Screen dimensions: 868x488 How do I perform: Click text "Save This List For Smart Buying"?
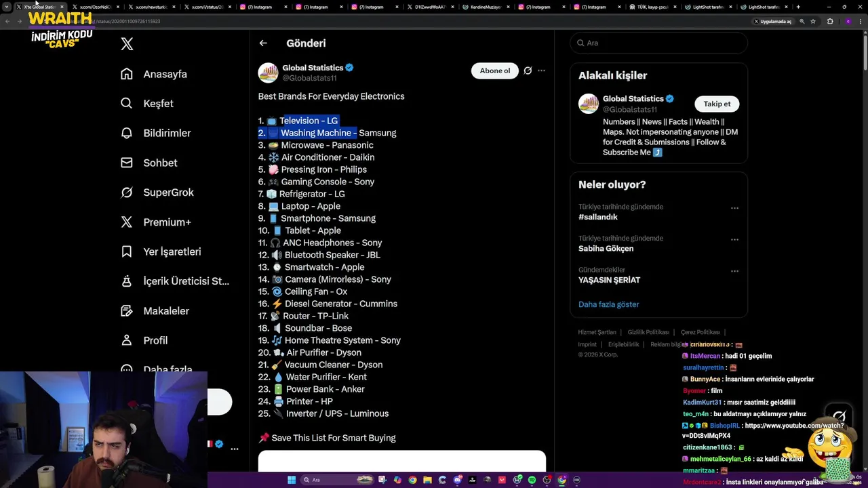tap(334, 438)
